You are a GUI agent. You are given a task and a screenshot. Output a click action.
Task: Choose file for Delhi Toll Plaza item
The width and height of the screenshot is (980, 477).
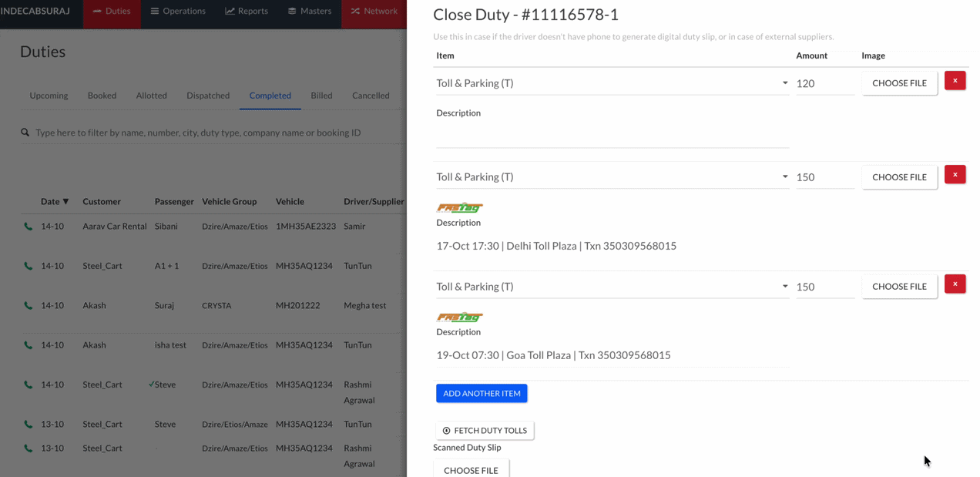pyautogui.click(x=899, y=177)
